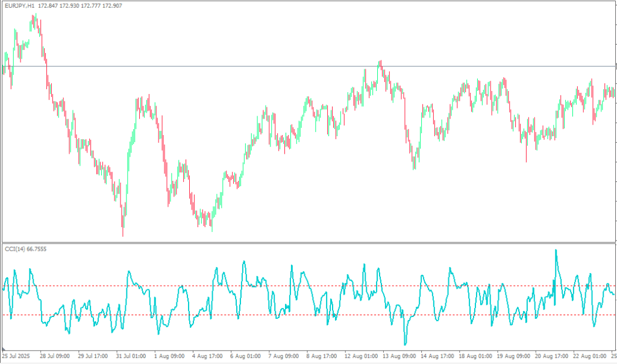Click the EURJPY,H1 symbol label
Image resolution: width=617 pixels, height=364 pixels.
tap(18, 5)
